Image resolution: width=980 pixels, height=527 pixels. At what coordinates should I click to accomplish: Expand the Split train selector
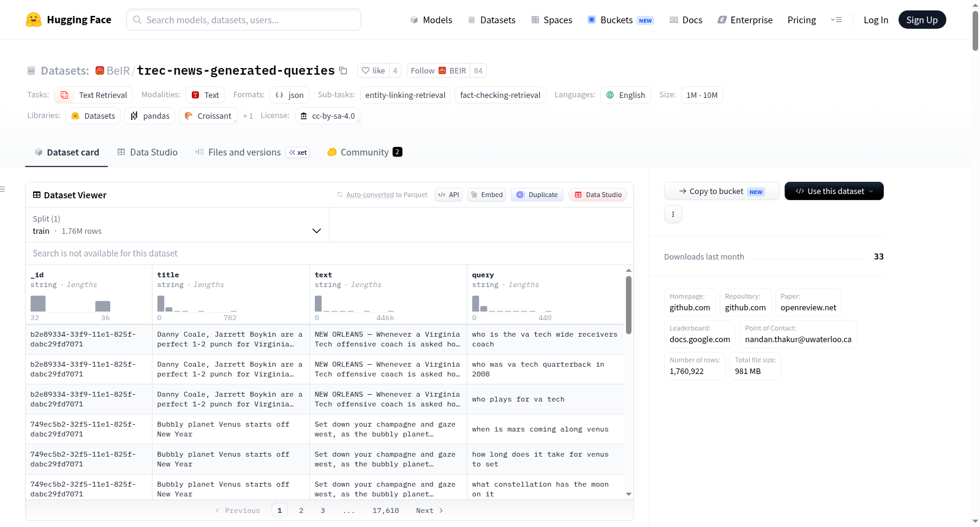point(177,225)
